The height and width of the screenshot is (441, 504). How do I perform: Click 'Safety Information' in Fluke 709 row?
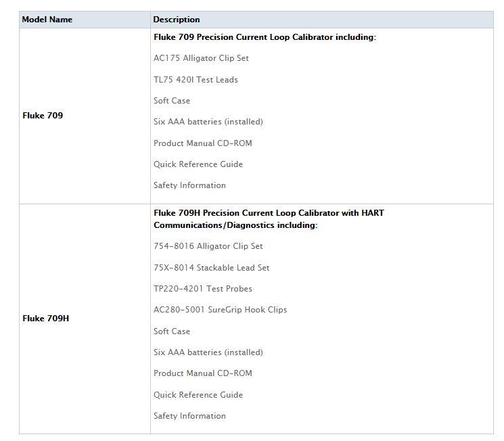coord(189,185)
